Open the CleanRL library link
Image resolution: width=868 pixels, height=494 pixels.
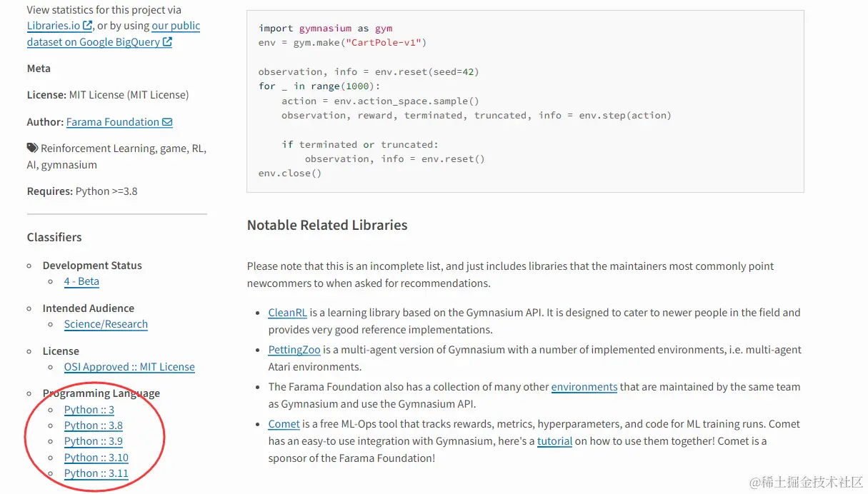287,313
